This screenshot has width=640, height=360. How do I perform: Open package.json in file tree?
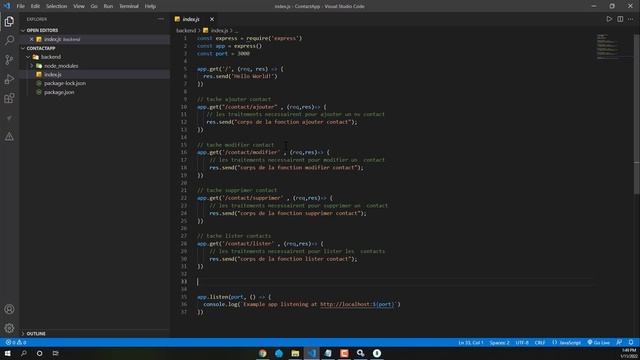coord(59,92)
